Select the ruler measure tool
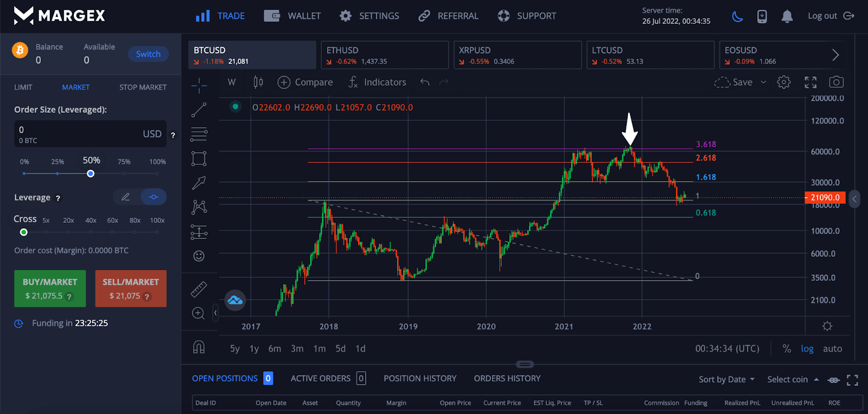 pos(199,289)
